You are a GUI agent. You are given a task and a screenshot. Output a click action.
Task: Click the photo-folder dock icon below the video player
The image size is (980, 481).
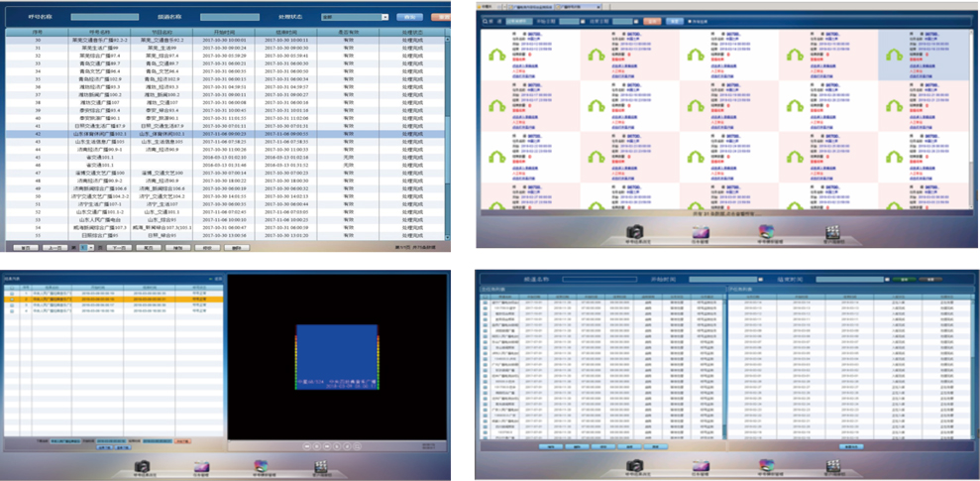tap(201, 466)
